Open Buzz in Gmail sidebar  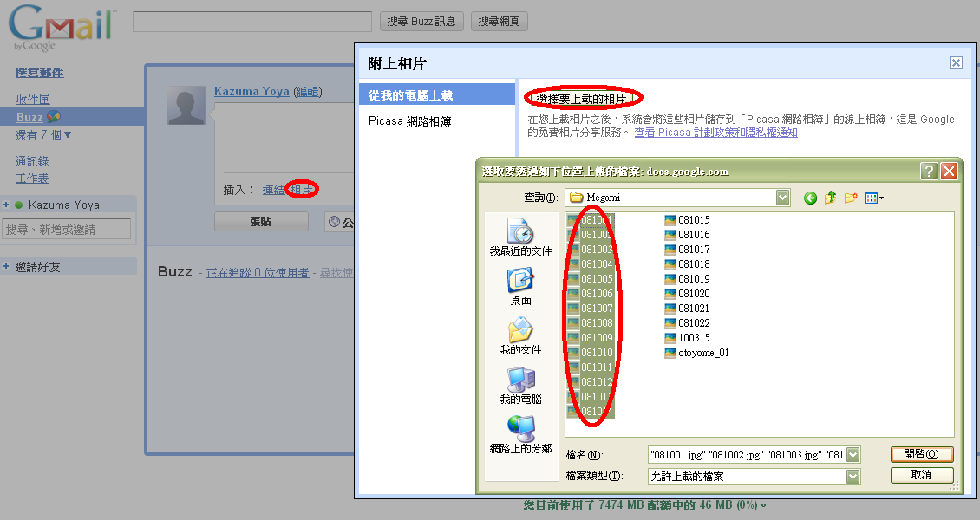pyautogui.click(x=29, y=117)
